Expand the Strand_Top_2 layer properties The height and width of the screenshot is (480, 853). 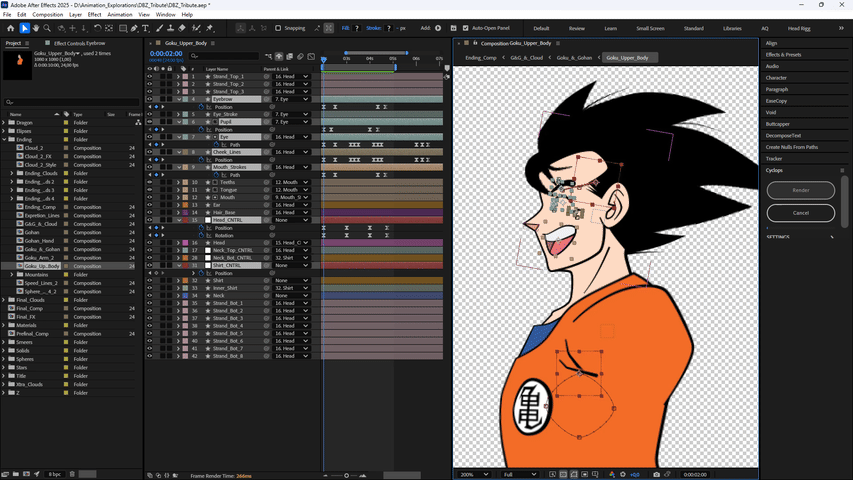click(x=178, y=84)
